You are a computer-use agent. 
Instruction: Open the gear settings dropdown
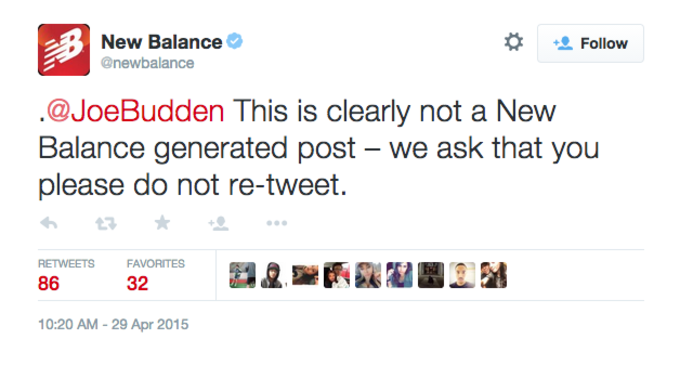point(513,42)
